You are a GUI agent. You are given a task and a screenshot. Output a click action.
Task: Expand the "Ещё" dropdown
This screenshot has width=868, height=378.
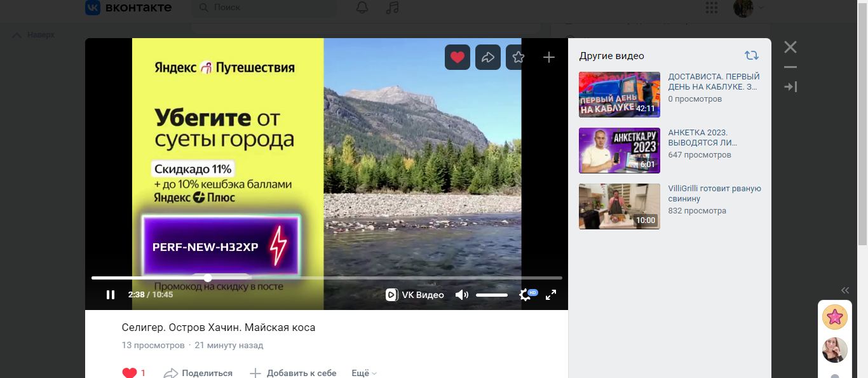364,373
